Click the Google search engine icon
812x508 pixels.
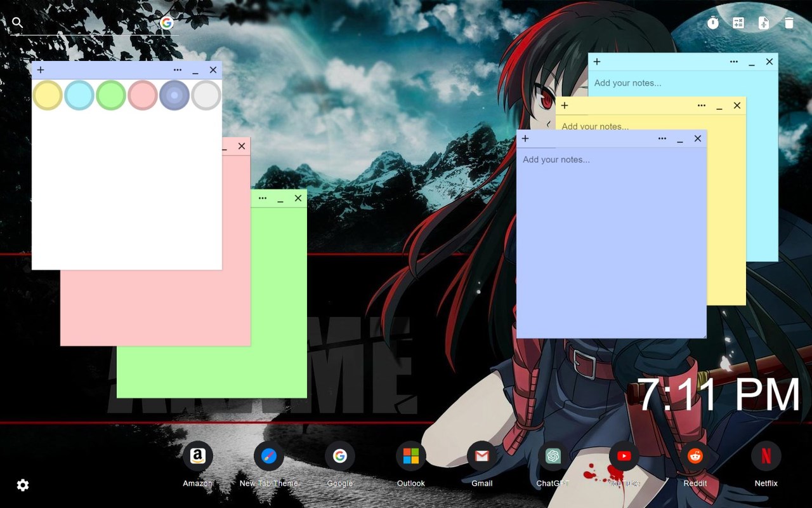tap(166, 23)
